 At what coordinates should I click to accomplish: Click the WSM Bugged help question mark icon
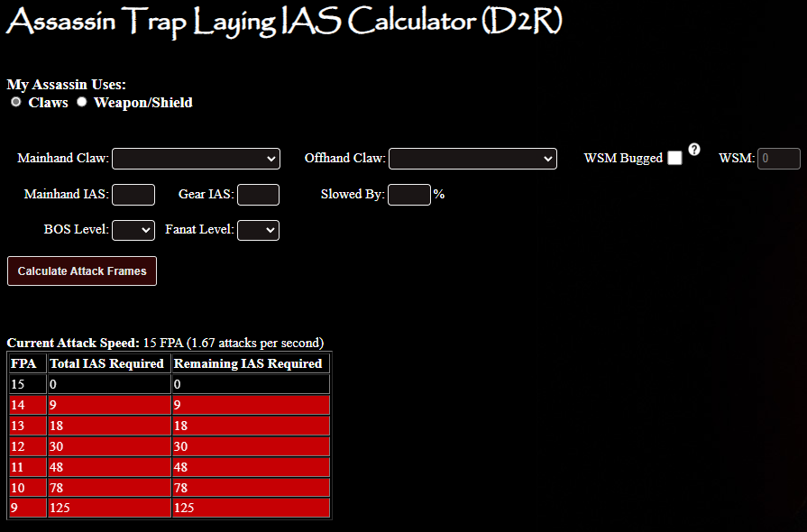point(694,150)
